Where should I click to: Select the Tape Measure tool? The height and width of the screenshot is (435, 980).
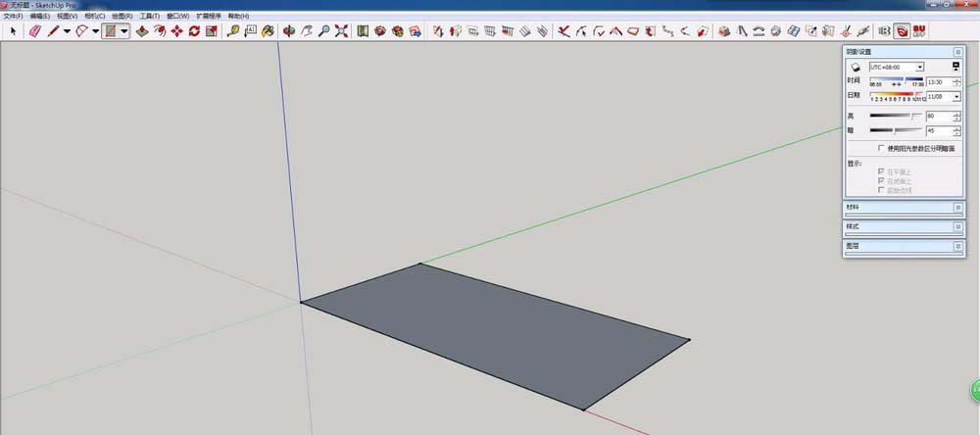(233, 31)
